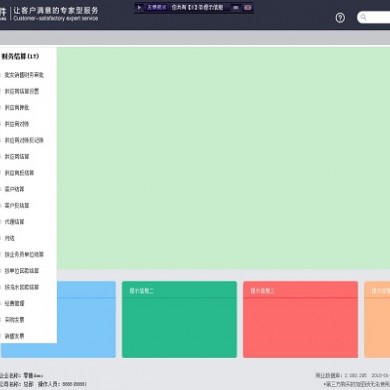Focus the top search input field
The width and height of the screenshot is (390, 390).
[x=374, y=17]
